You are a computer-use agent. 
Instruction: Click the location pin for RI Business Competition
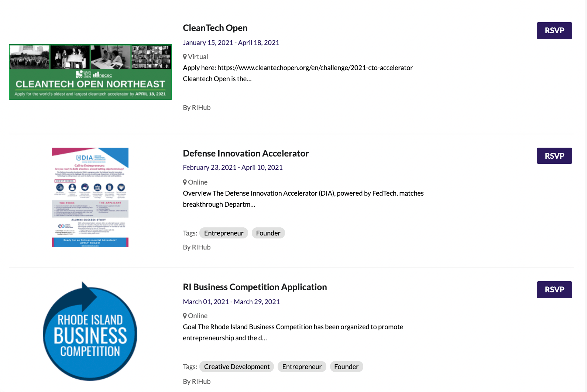coord(185,316)
